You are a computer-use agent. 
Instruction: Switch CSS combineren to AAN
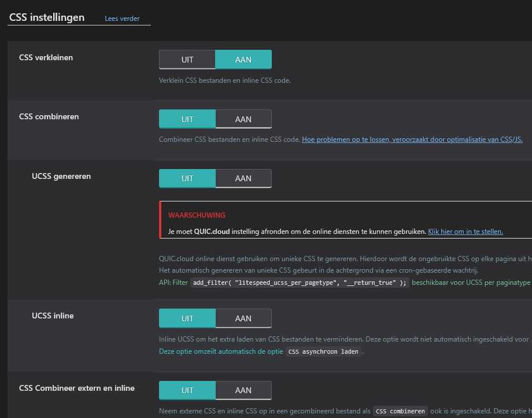[x=243, y=119]
